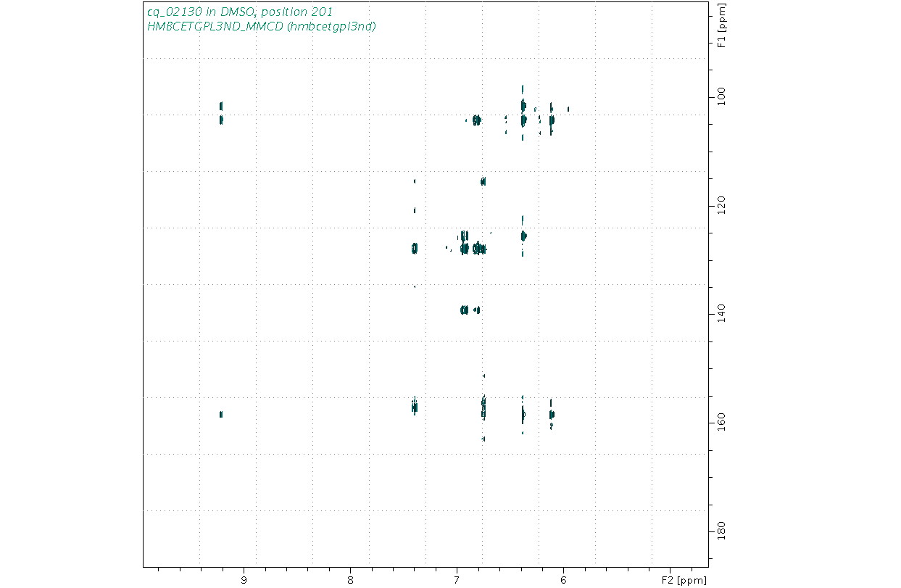
Task: Click the F1 axis tick label '120'
Action: tap(721, 206)
